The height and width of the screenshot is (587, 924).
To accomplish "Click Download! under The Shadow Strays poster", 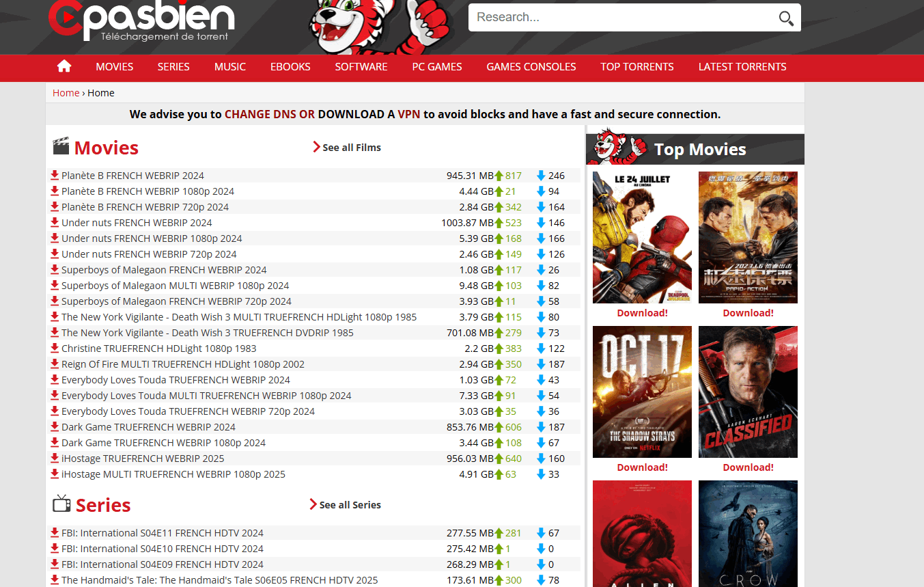I will [x=642, y=467].
